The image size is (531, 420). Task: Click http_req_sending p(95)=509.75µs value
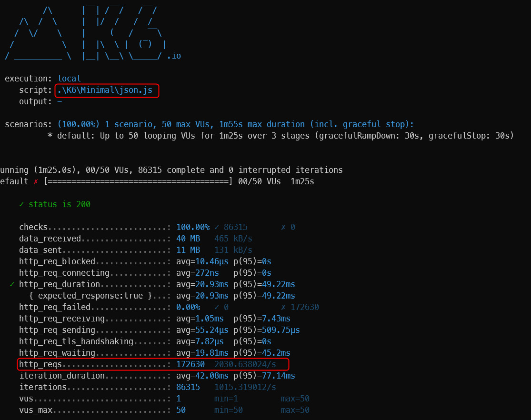click(x=267, y=330)
